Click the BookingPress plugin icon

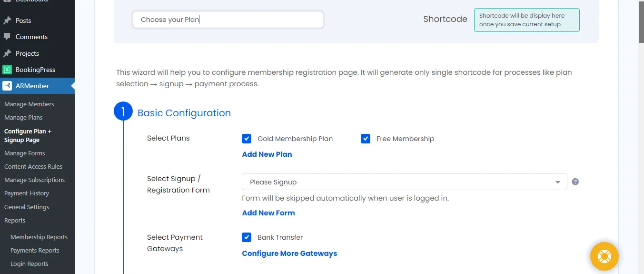[x=7, y=70]
